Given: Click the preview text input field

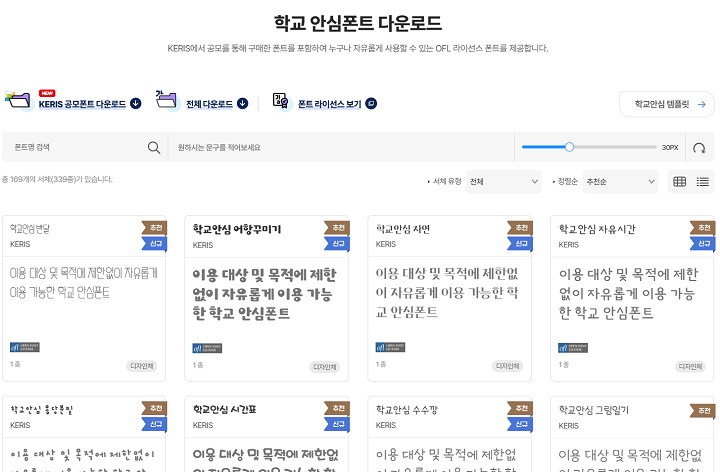Looking at the screenshot, I should (340, 147).
